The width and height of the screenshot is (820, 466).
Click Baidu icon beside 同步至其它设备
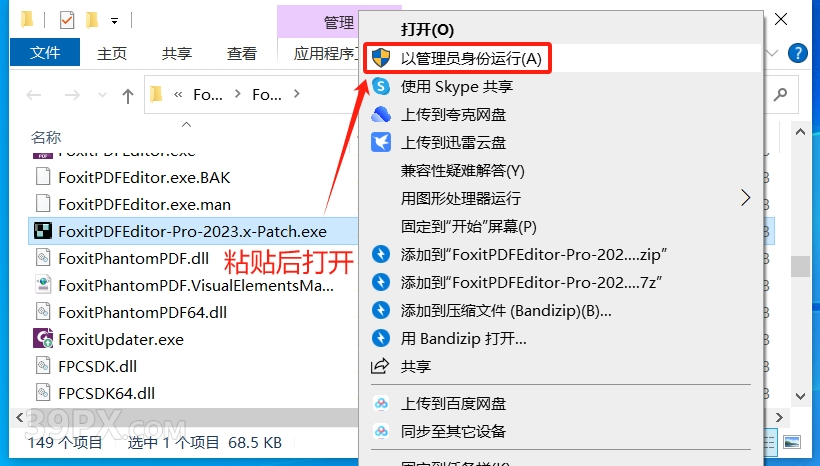(x=381, y=431)
